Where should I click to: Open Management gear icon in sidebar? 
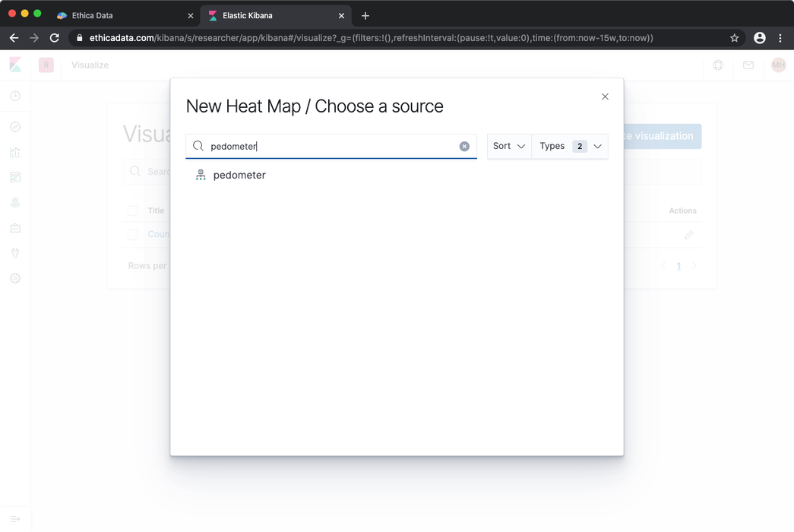(15, 278)
